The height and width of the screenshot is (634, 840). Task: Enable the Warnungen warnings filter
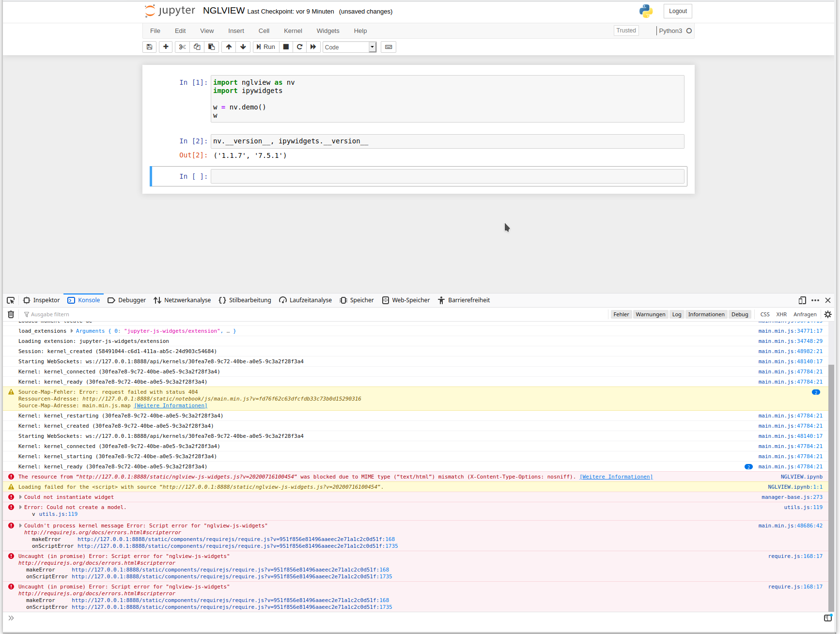[650, 314]
